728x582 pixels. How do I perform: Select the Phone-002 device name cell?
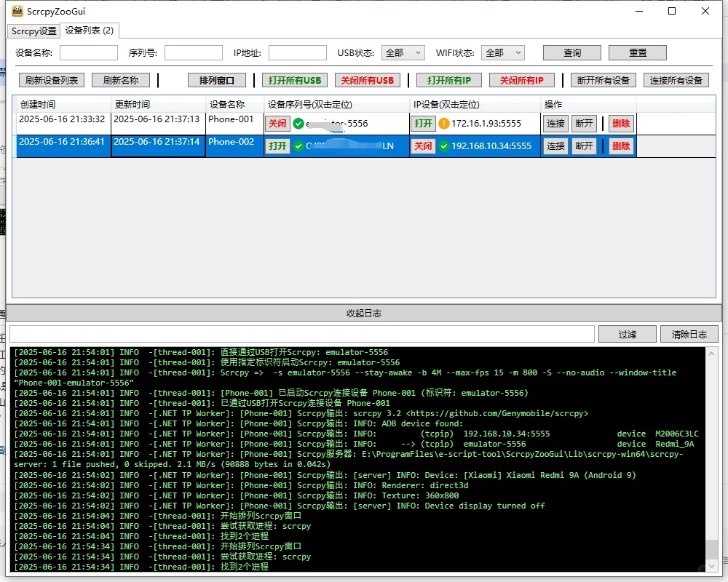[235, 145]
